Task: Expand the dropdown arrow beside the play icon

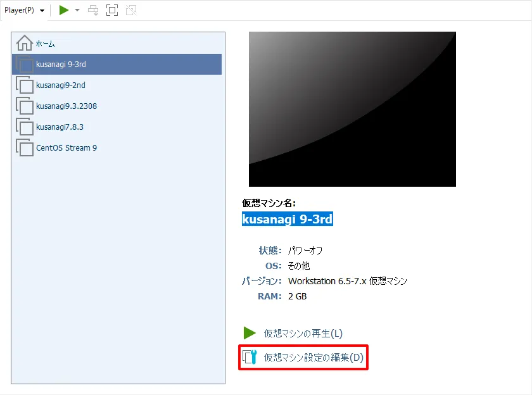Action: pos(77,10)
